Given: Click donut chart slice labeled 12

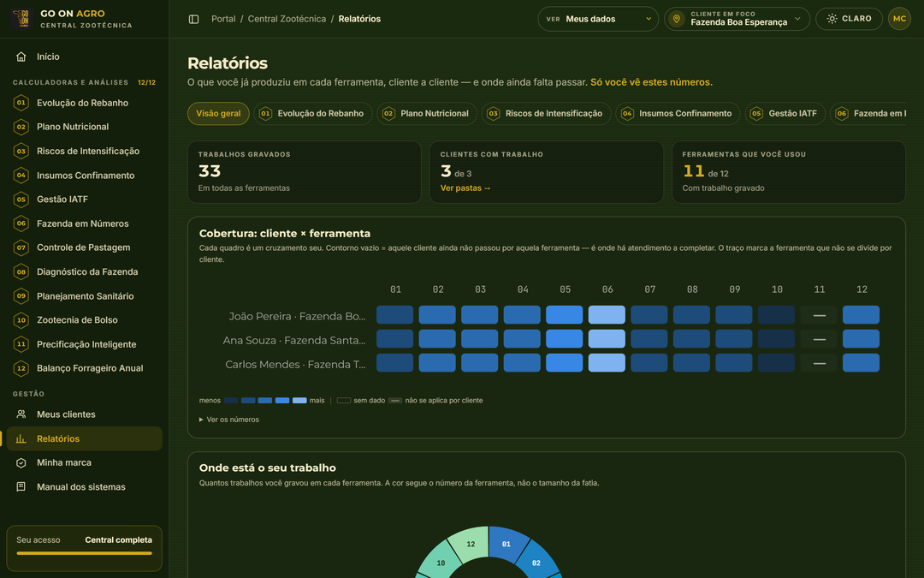Looking at the screenshot, I should pyautogui.click(x=471, y=544).
